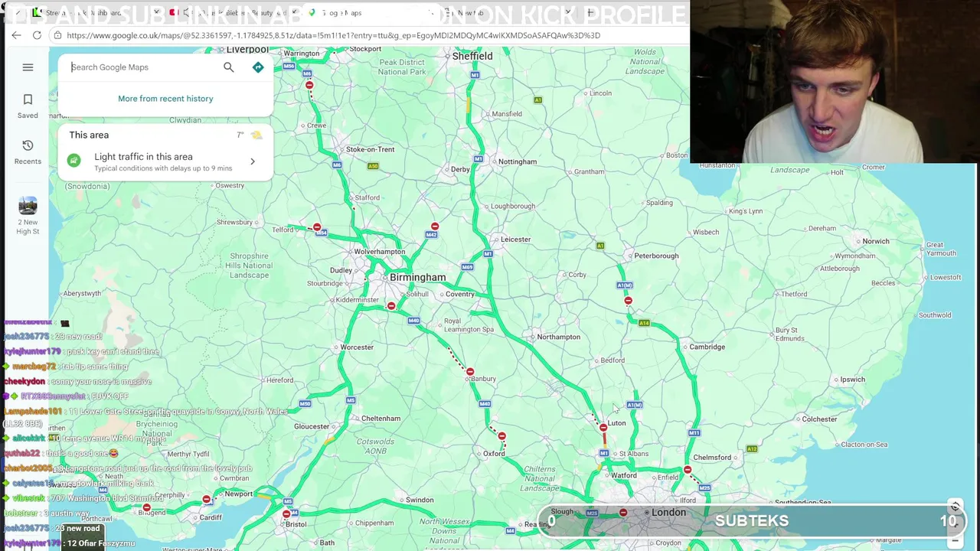The height and width of the screenshot is (551, 980).
Task: Click the M40 motorway shield near Solihull
Action: point(413,321)
